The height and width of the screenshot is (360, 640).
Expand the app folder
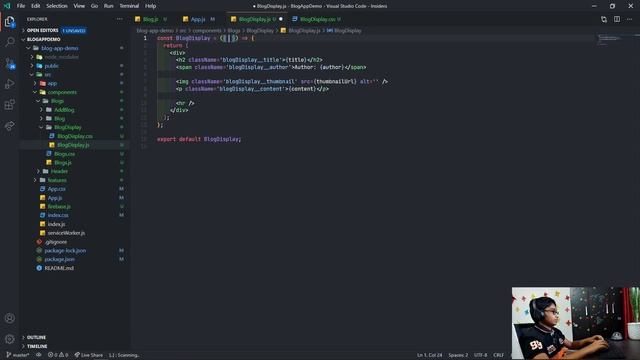click(52, 84)
